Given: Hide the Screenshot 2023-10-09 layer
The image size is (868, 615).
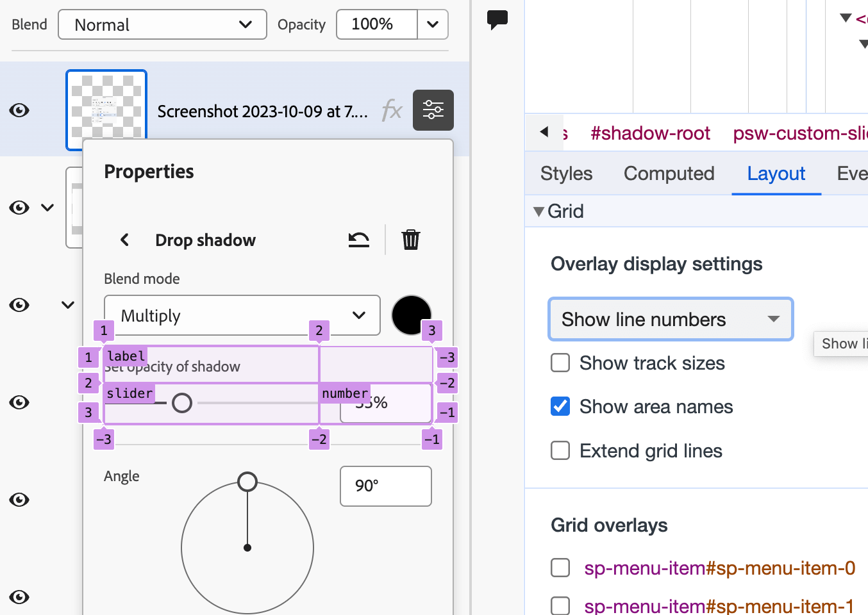Looking at the screenshot, I should pos(19,110).
